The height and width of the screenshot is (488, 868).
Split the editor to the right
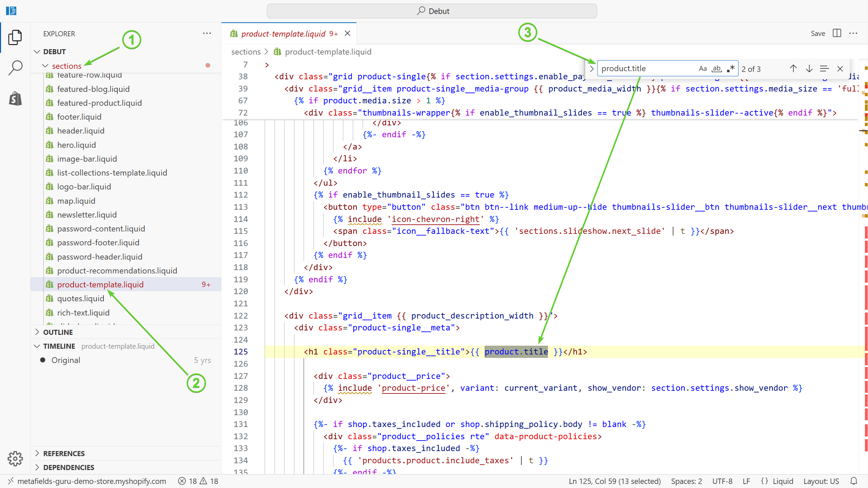(x=837, y=33)
